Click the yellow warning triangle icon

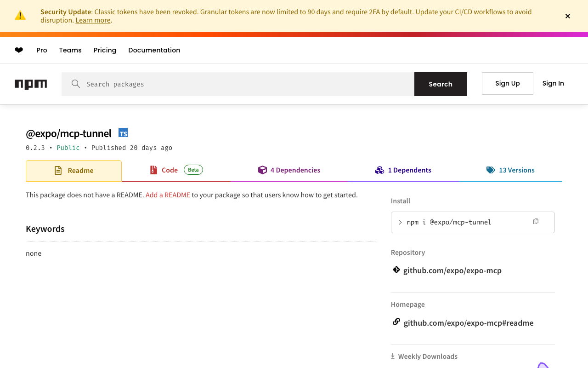coord(20,16)
